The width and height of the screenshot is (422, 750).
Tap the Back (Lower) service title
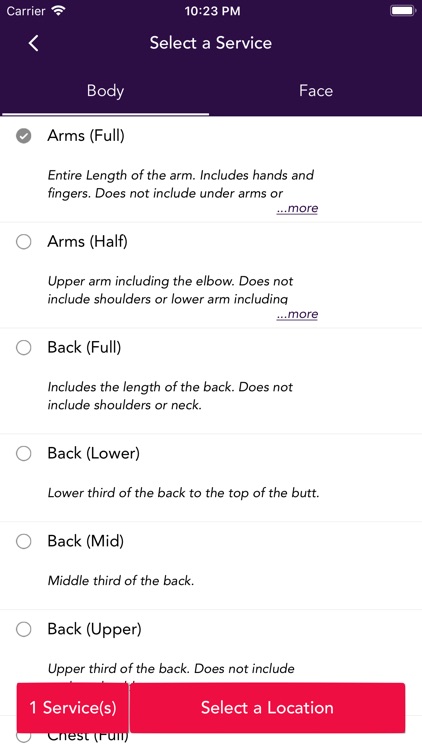click(x=93, y=453)
